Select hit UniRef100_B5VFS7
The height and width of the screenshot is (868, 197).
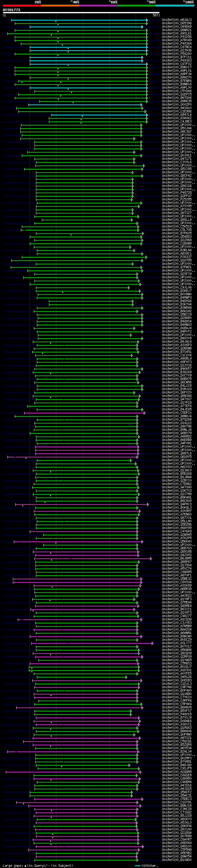[176, 711]
